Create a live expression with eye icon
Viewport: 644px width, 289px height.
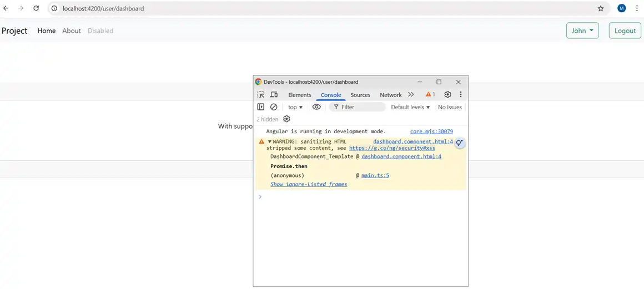[x=316, y=107]
